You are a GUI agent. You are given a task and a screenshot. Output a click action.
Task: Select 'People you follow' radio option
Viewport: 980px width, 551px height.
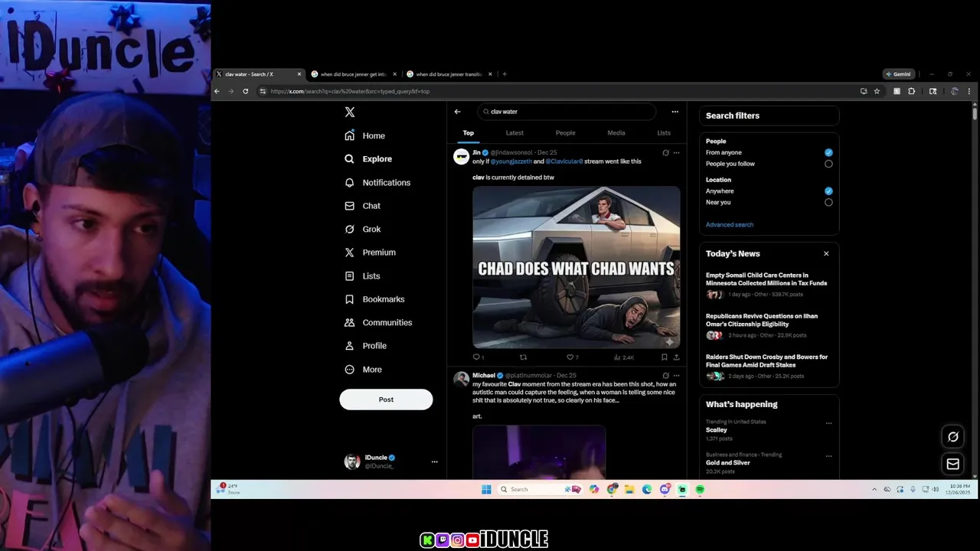pyautogui.click(x=828, y=164)
